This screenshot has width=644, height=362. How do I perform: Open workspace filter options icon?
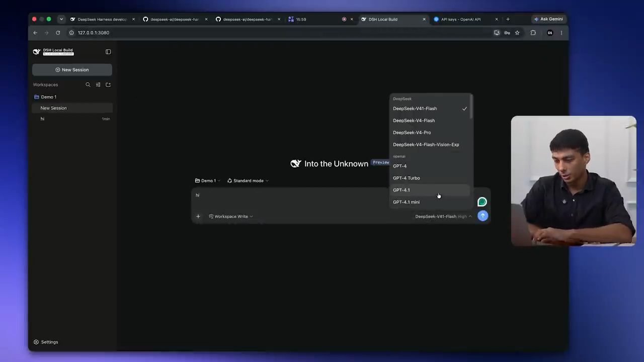tap(98, 84)
